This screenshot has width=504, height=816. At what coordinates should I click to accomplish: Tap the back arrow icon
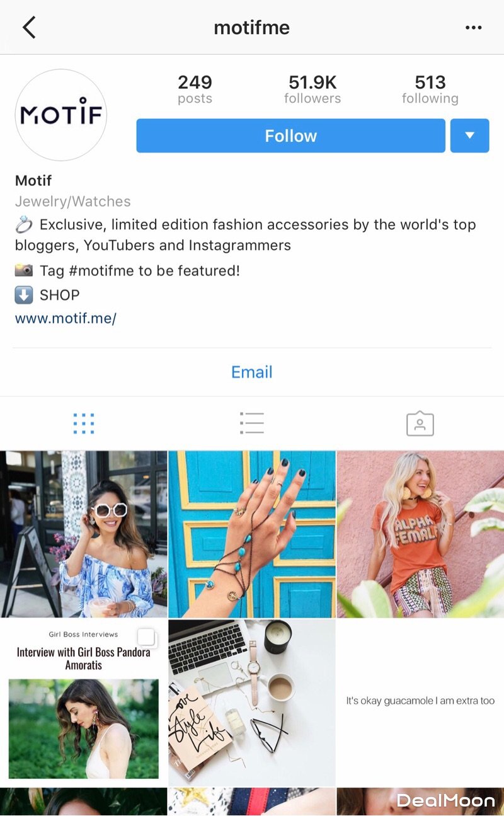[29, 28]
